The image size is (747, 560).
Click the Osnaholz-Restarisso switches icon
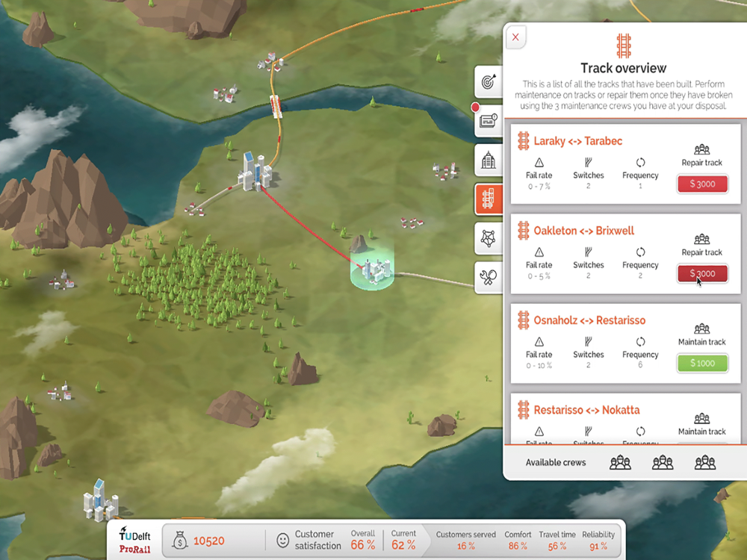[589, 341]
